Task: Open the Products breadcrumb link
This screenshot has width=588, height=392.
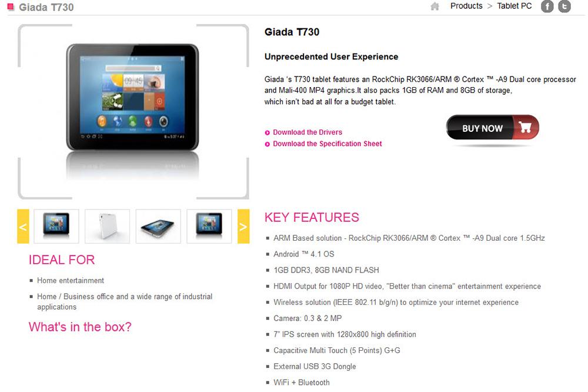Action: point(466,6)
